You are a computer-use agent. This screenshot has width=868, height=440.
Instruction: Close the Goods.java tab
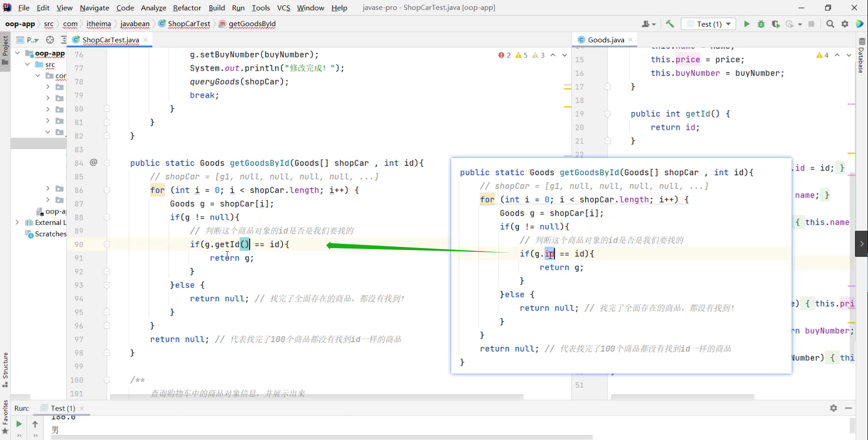pos(630,40)
